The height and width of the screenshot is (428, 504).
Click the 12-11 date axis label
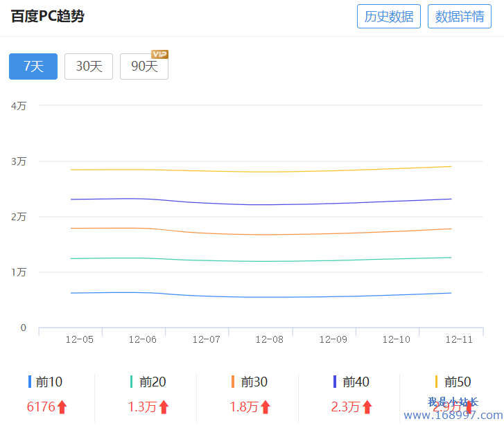459,339
